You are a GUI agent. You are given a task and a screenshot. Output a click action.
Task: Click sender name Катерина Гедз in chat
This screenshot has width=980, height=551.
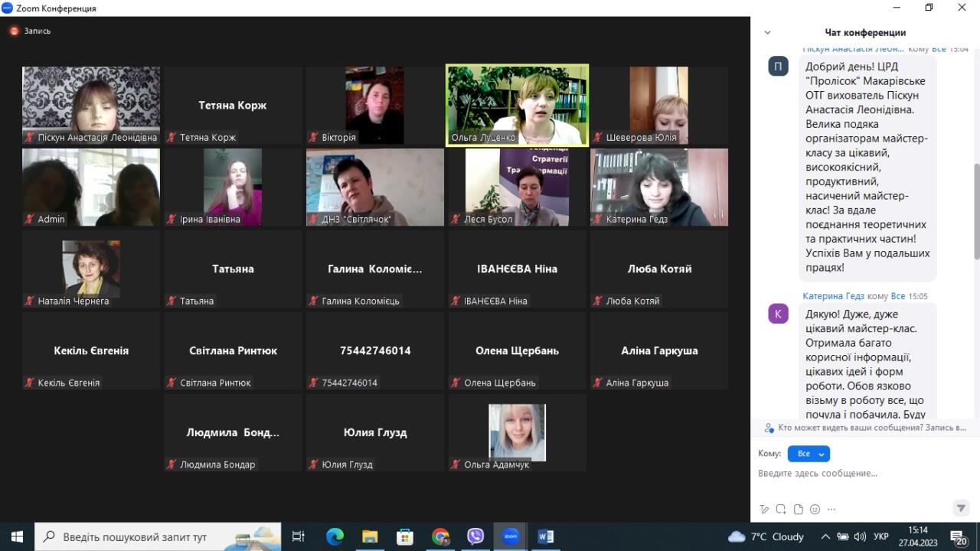[833, 296]
